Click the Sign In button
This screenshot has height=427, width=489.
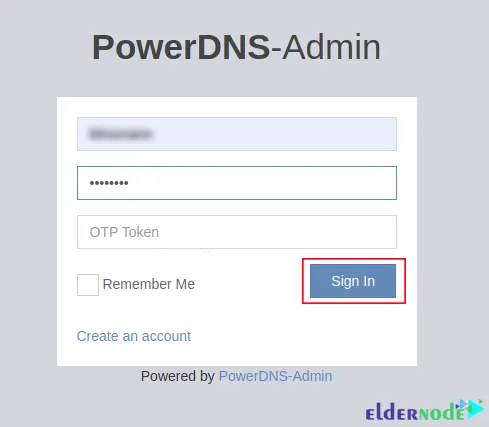click(353, 281)
